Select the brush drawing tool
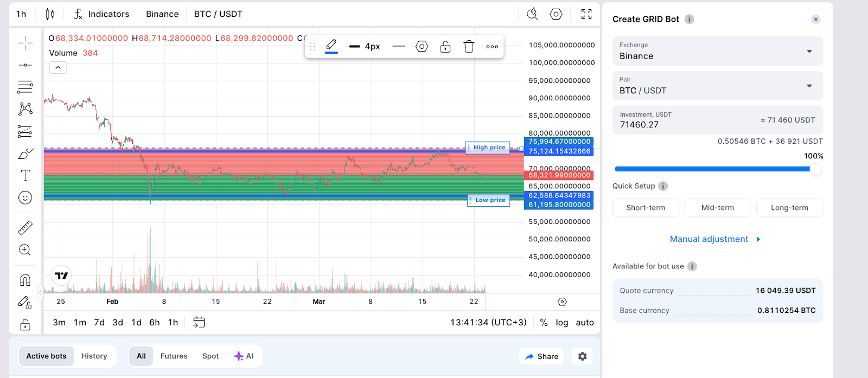 click(25, 154)
